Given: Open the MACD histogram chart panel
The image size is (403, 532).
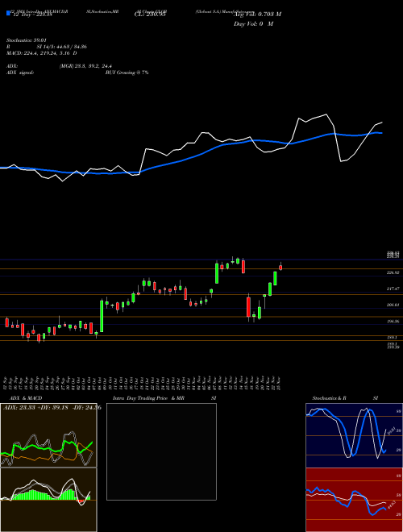Looking at the screenshot, I should [x=48, y=500].
